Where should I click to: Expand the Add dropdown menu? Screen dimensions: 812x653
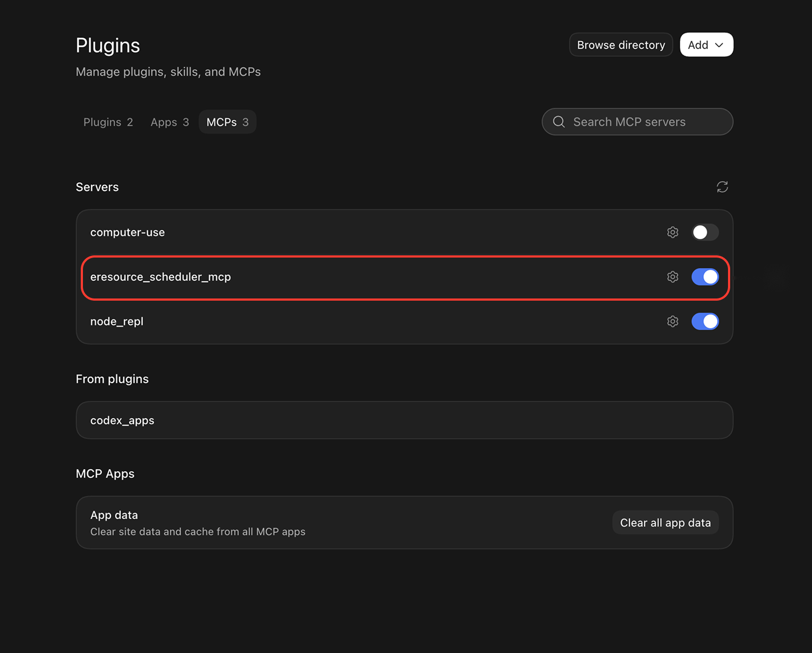click(x=706, y=45)
